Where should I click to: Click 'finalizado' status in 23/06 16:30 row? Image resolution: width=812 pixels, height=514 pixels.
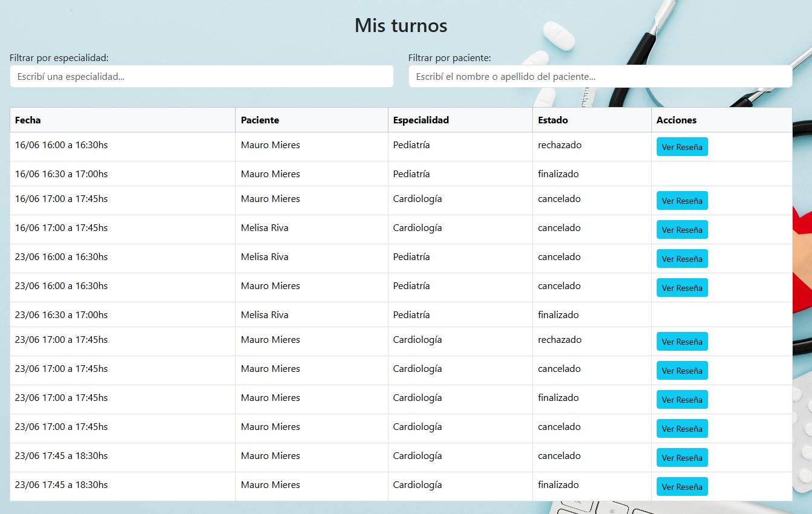(558, 315)
